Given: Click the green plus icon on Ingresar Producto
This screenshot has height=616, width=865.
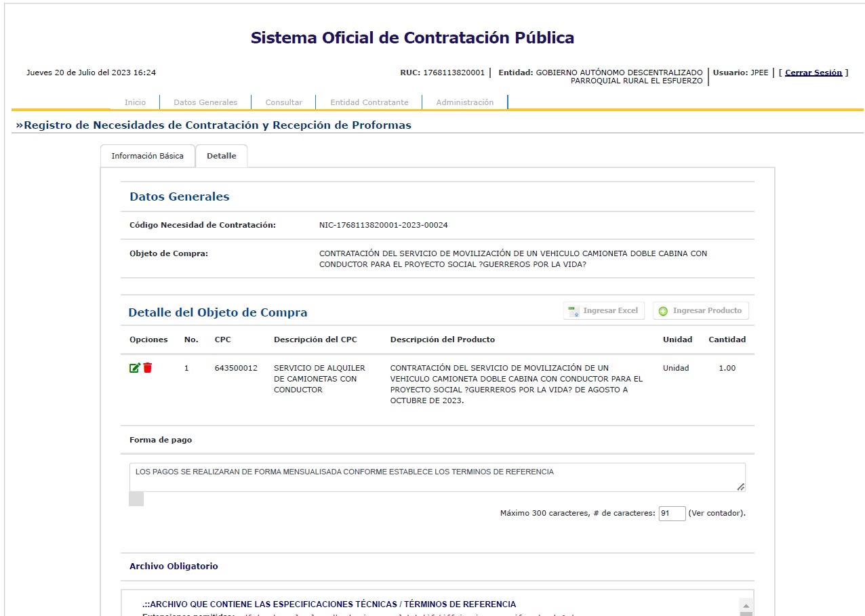Looking at the screenshot, I should (x=663, y=311).
